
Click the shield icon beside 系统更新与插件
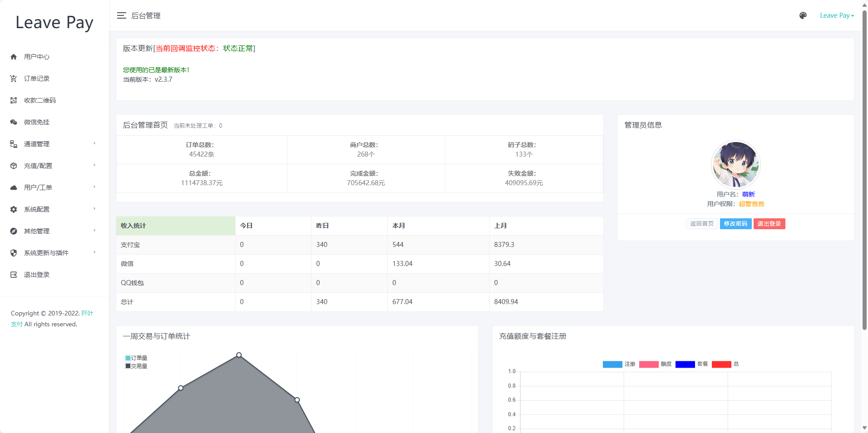[14, 253]
